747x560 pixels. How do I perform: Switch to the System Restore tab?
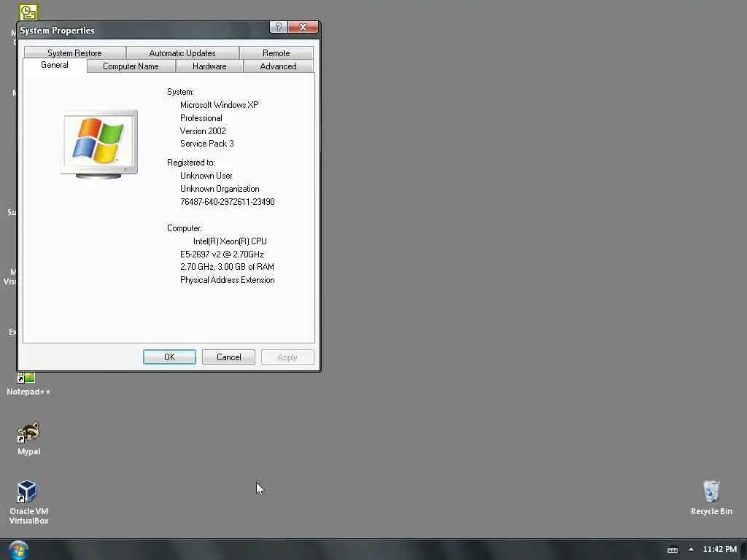tap(75, 52)
